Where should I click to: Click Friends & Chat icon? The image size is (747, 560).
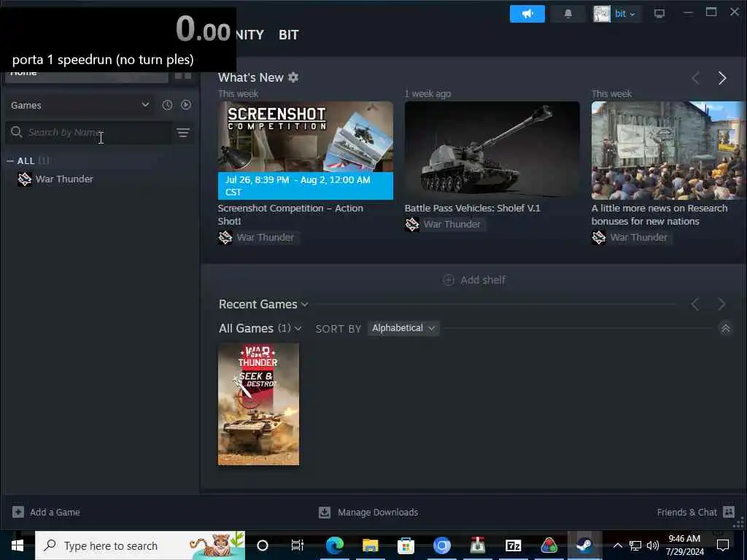pyautogui.click(x=729, y=512)
